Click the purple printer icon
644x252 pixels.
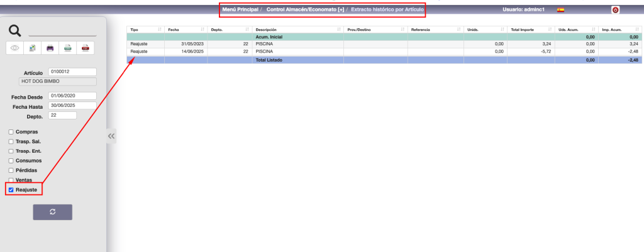click(x=51, y=48)
